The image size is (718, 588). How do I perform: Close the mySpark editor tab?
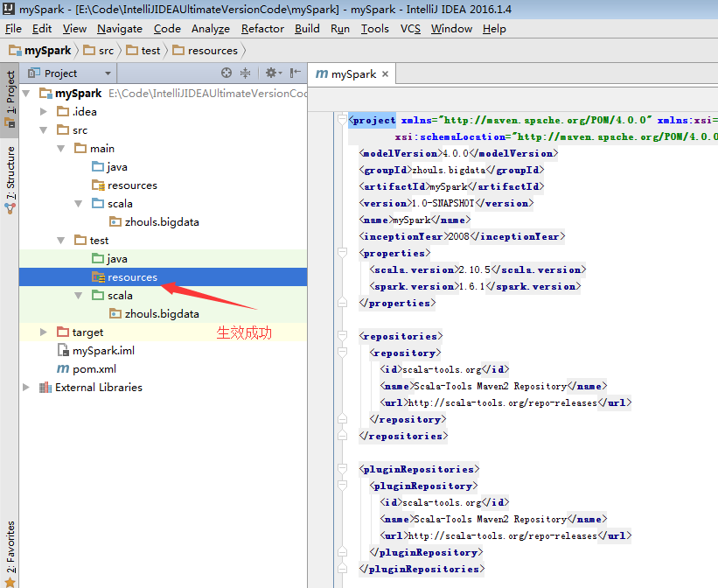385,73
